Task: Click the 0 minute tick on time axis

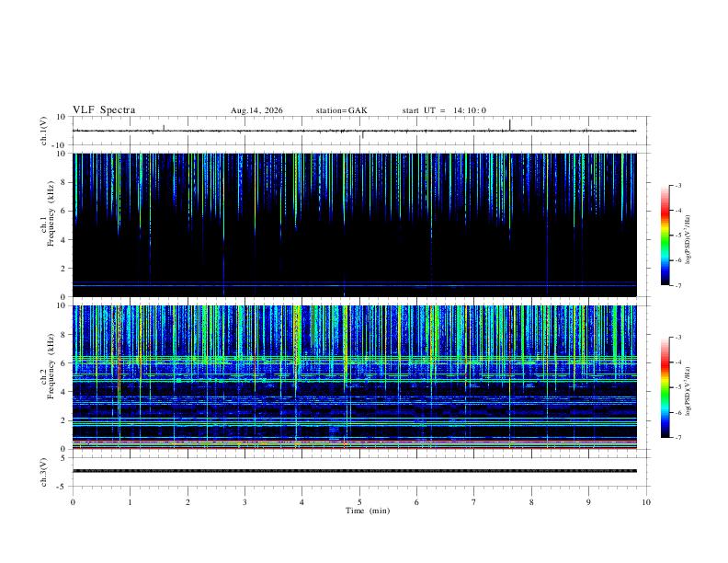Action: click(73, 502)
